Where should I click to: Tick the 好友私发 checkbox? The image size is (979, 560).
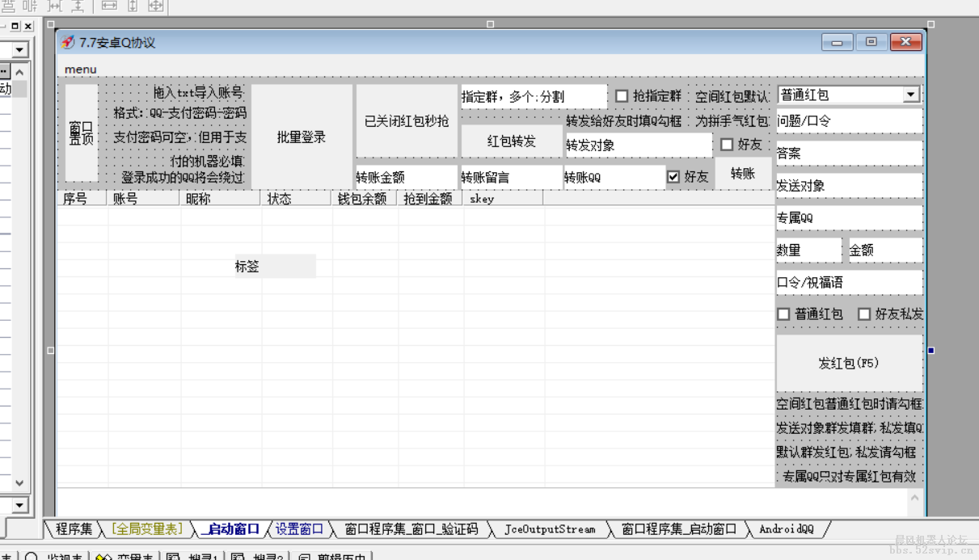[x=864, y=314]
